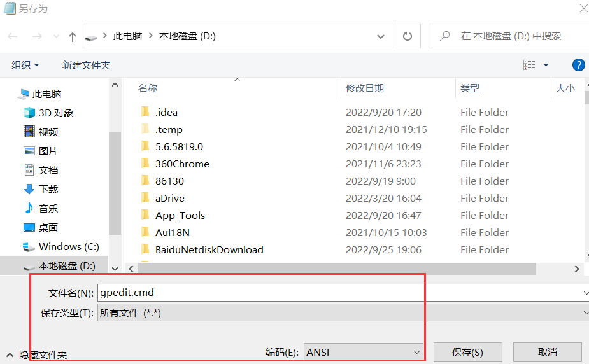
Task: Select the 86130 folder
Action: click(x=169, y=181)
